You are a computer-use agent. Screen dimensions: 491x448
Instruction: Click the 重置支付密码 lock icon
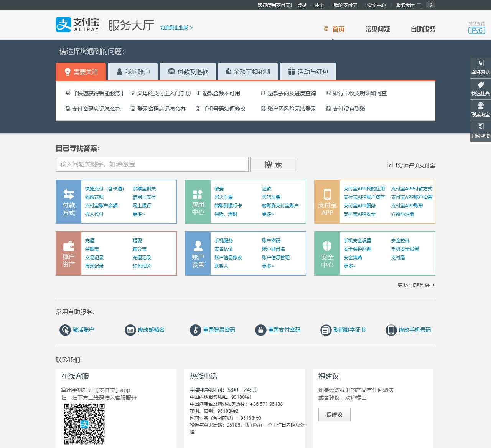tap(261, 330)
